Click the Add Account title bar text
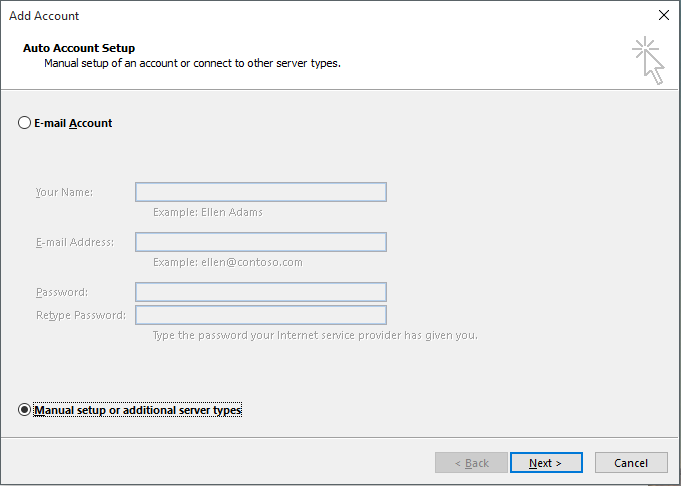Viewport: 681px width, 486px height. pos(44,16)
